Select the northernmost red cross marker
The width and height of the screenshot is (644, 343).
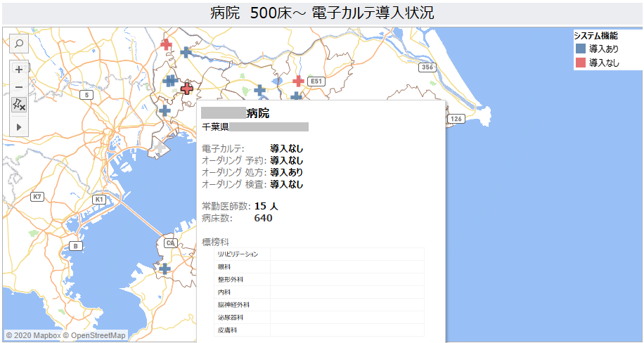coord(166,44)
